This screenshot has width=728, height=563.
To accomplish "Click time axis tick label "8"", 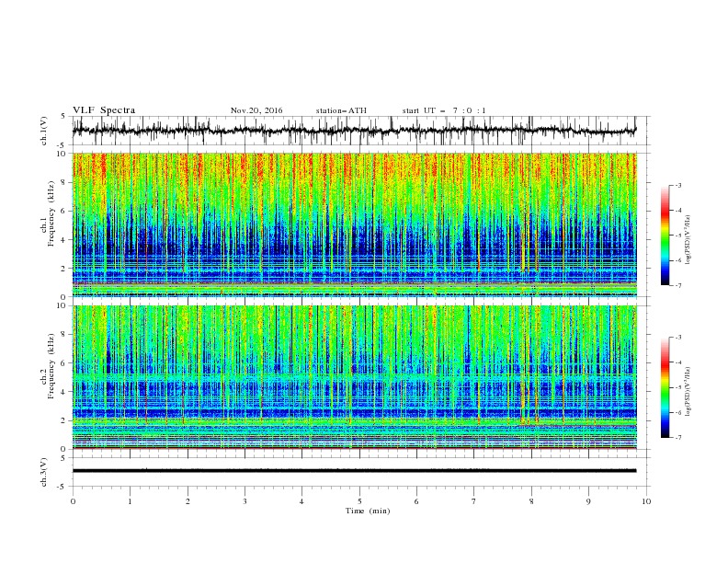I will [x=531, y=501].
